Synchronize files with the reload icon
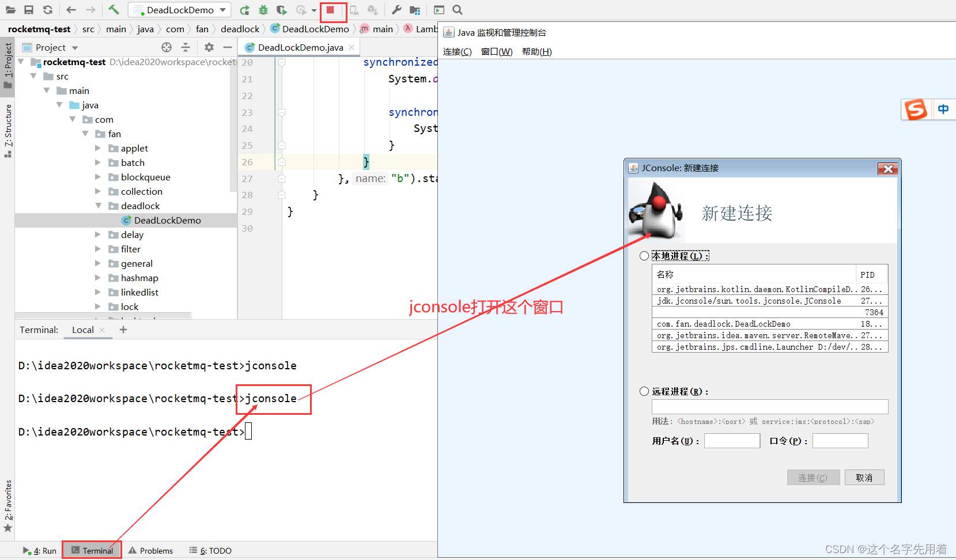The width and height of the screenshot is (956, 560). (48, 10)
